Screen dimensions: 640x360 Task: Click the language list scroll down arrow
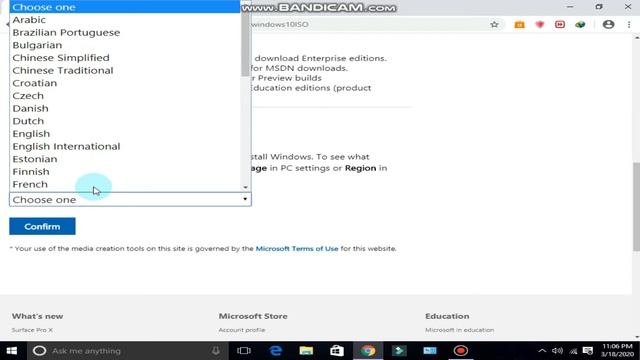coord(245,187)
